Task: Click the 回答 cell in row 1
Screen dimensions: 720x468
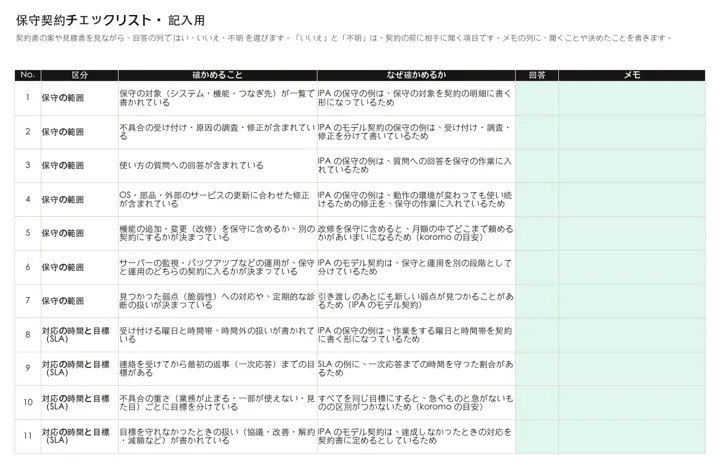Action: [x=537, y=98]
